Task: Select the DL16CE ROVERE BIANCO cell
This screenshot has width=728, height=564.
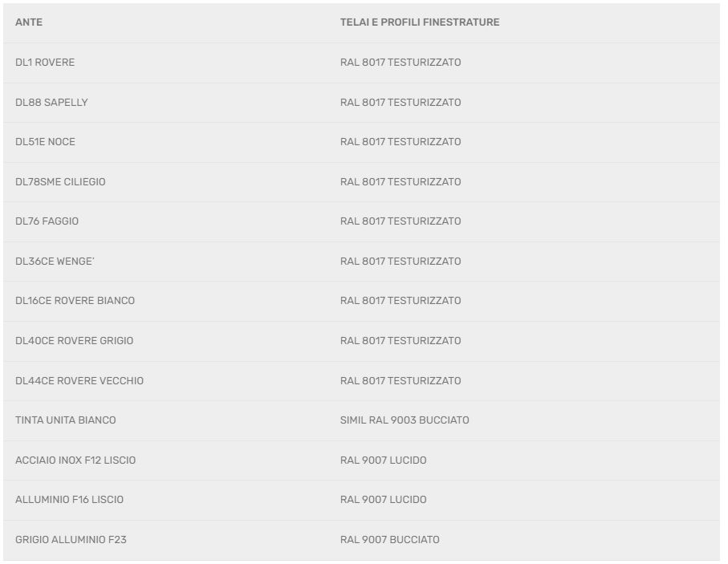Action: (x=75, y=301)
